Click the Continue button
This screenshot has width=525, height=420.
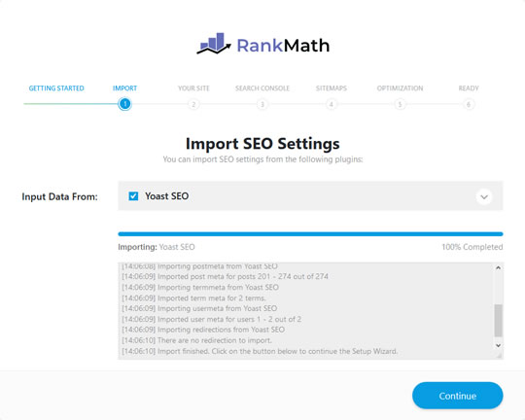point(457,396)
